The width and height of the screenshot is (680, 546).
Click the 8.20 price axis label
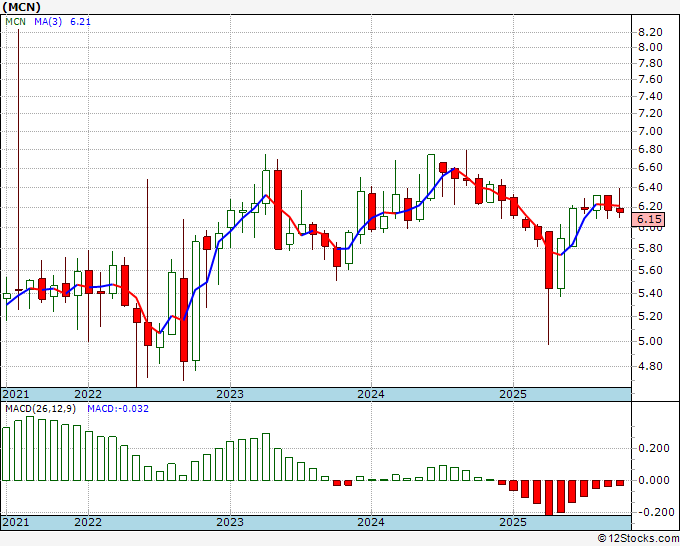click(650, 32)
